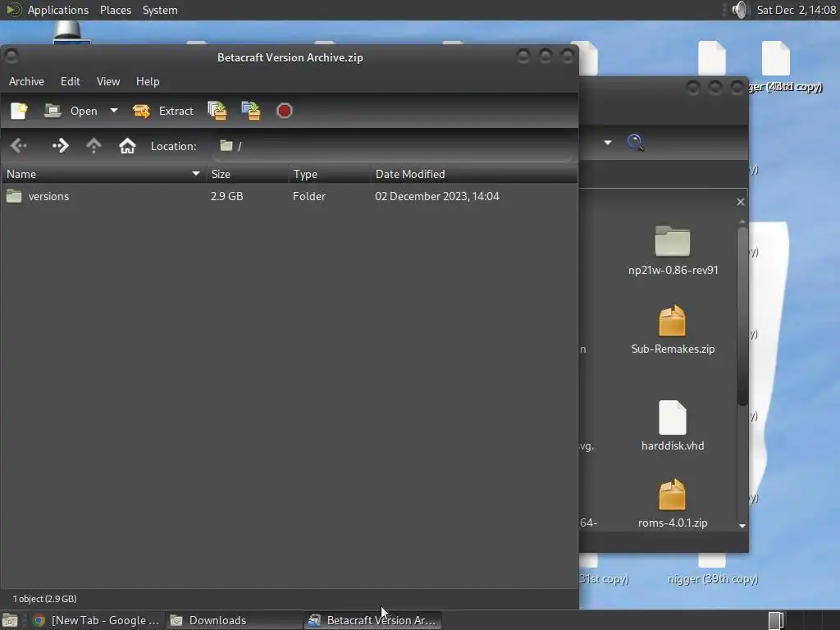Viewport: 840px width, 630px height.
Task: Open the Help menu
Action: click(148, 81)
